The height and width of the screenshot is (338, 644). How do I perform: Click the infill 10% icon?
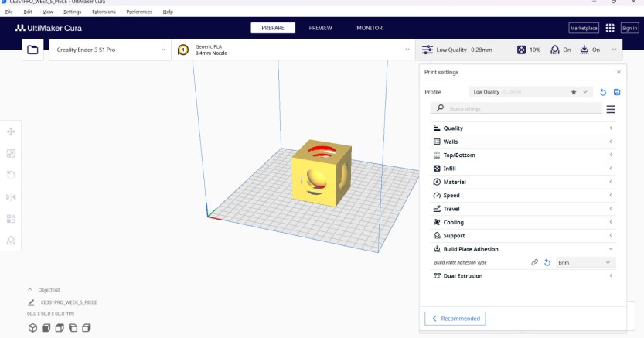pyautogui.click(x=521, y=50)
